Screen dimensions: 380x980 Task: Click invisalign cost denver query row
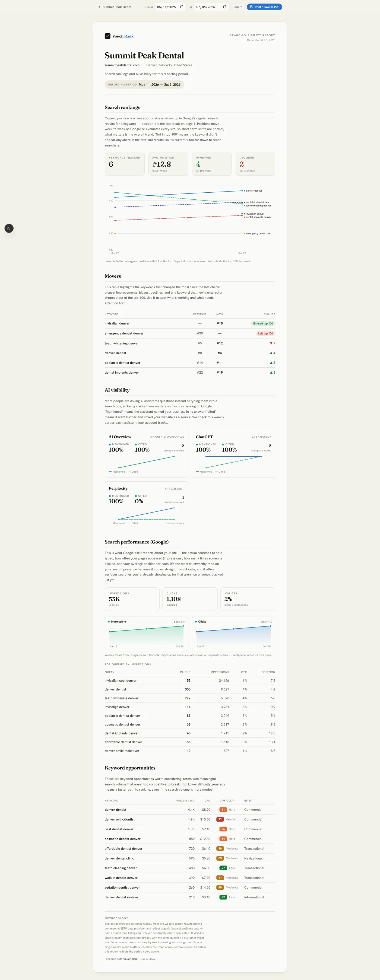point(190,680)
